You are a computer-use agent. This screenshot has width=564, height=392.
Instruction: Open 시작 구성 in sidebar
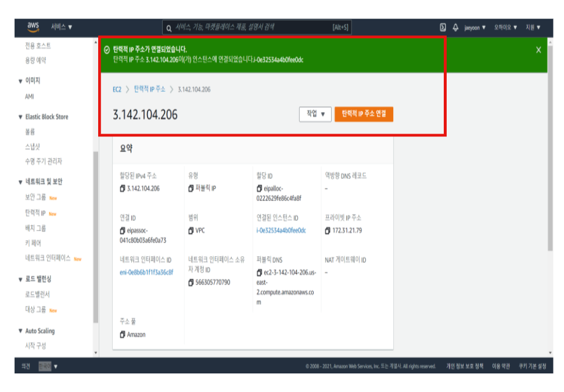(35, 346)
